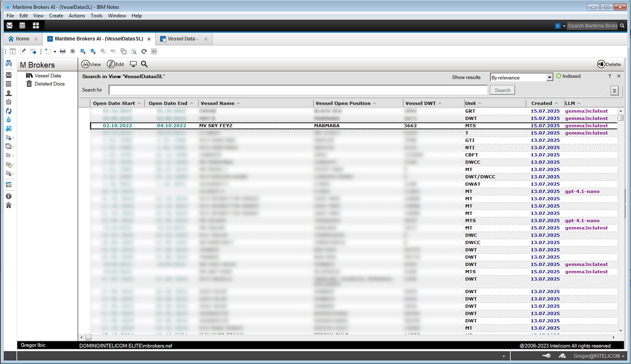Click the MARMARA position cell
631x364 pixels.
[x=327, y=126]
